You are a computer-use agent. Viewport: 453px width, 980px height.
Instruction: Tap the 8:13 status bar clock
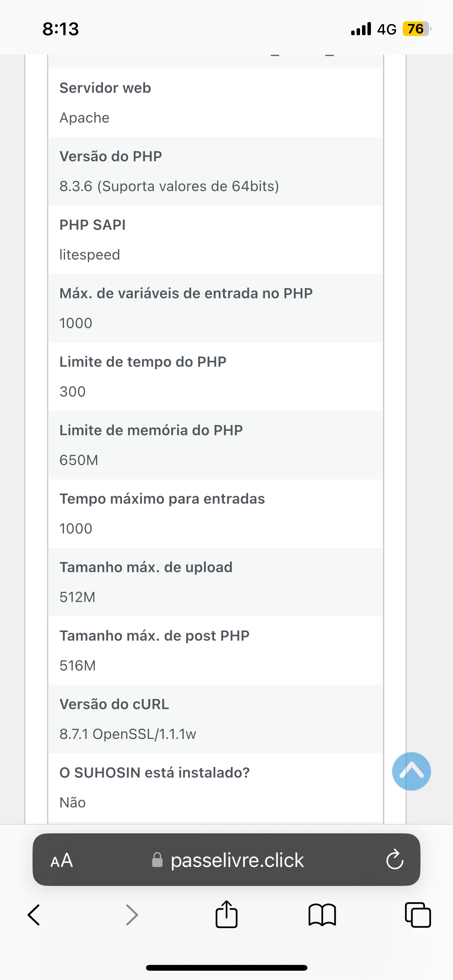click(x=61, y=29)
